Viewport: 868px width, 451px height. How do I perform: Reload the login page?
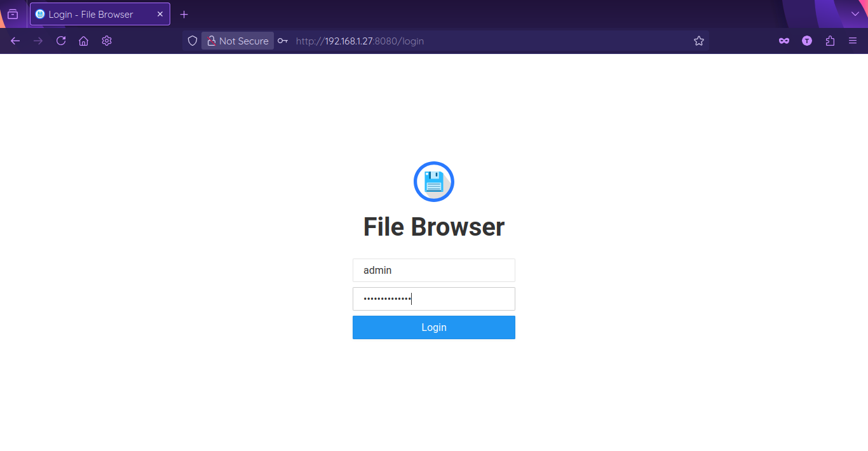[x=61, y=41]
